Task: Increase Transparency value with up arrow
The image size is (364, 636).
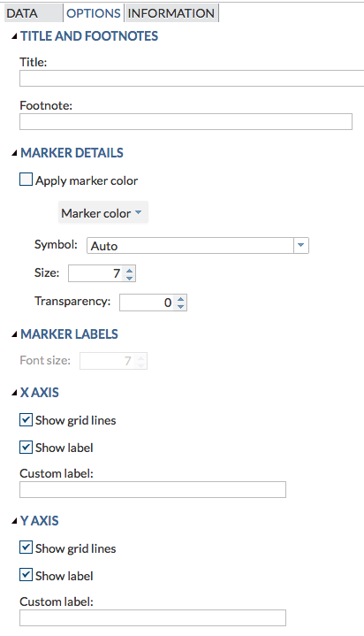Action: pos(181,299)
